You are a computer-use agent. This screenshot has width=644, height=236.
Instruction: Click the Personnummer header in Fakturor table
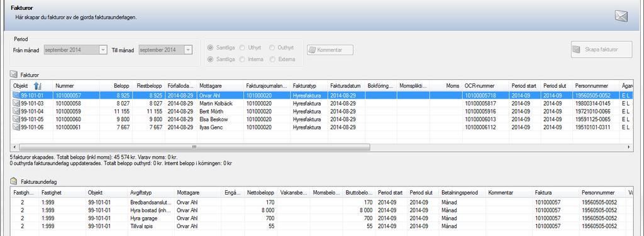(x=596, y=86)
